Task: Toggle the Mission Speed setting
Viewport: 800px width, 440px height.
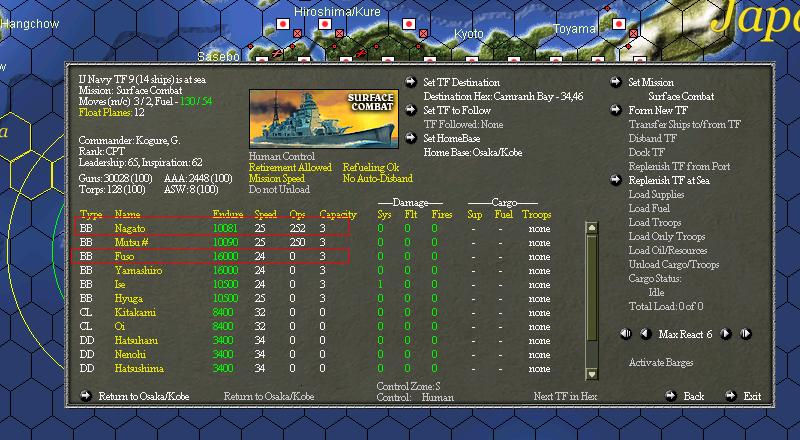Action: point(277,179)
